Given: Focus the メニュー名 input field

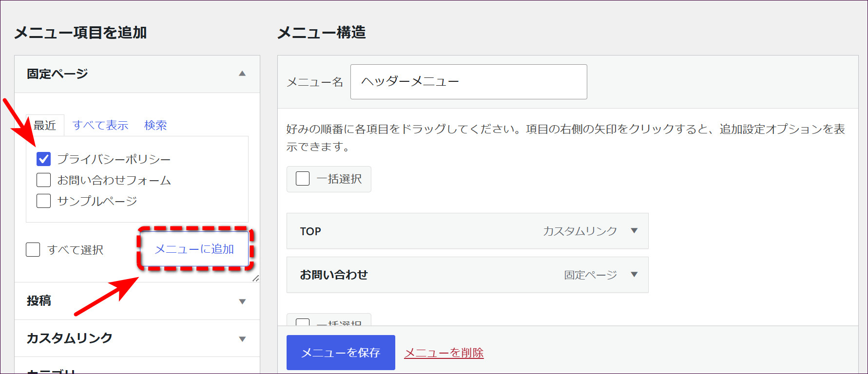Looking at the screenshot, I should (468, 82).
